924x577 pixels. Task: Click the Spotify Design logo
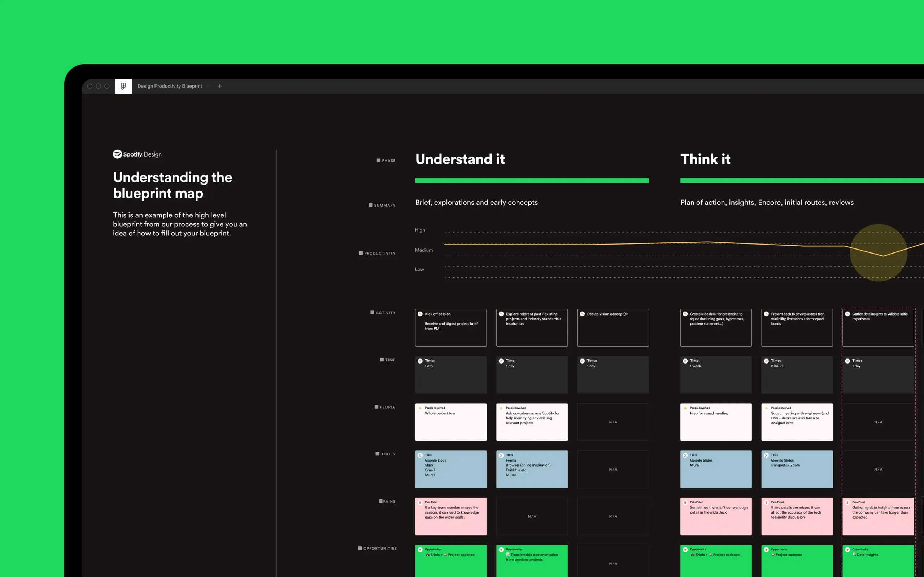point(137,154)
